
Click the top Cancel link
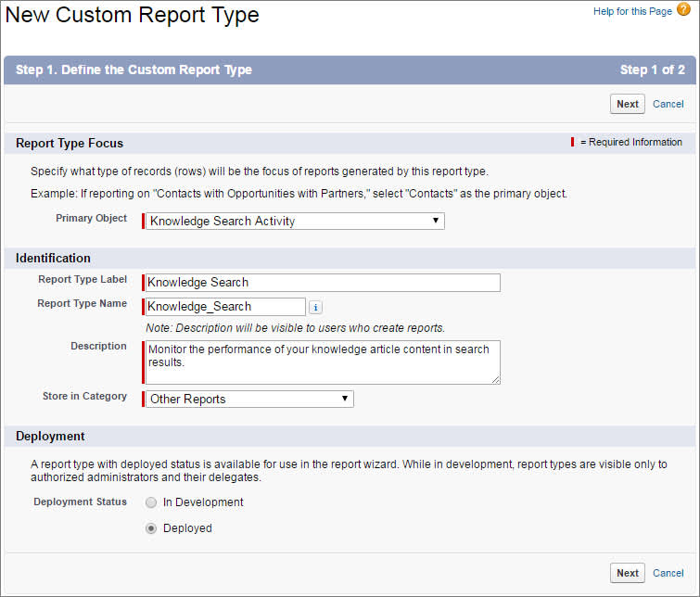[668, 104]
